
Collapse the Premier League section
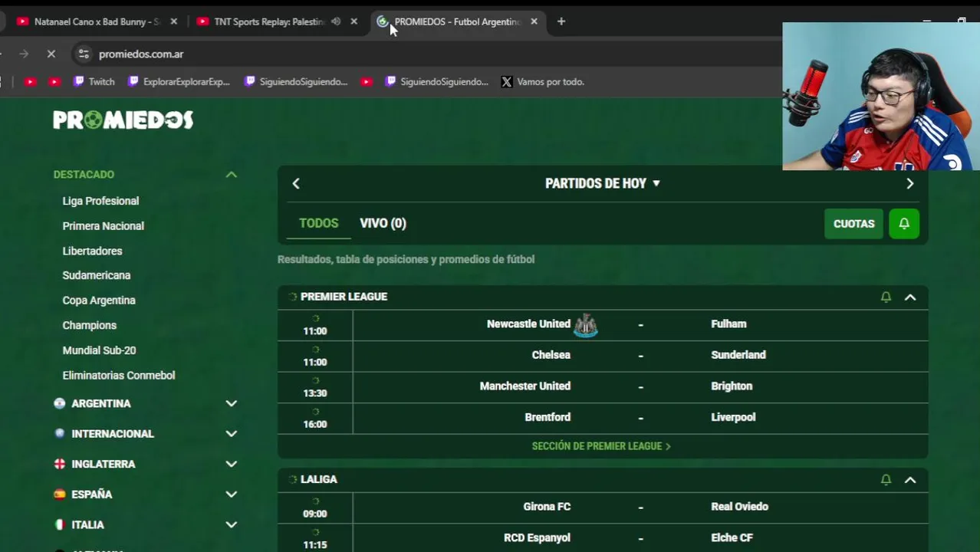click(910, 297)
